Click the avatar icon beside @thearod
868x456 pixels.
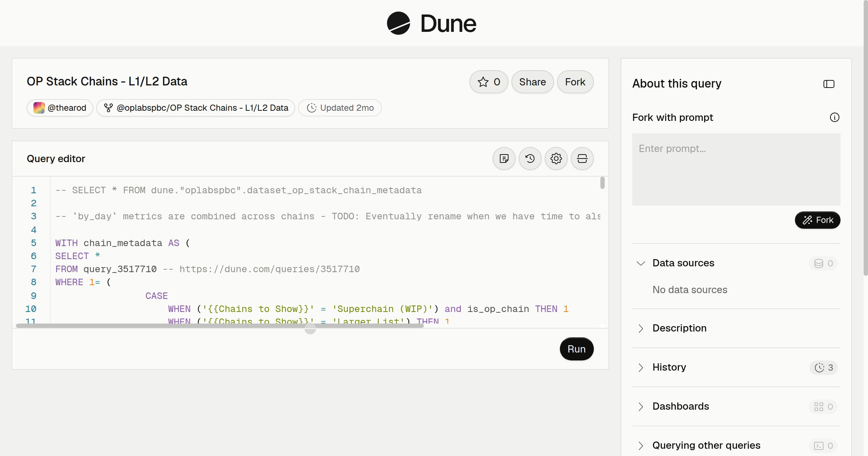pos(39,108)
